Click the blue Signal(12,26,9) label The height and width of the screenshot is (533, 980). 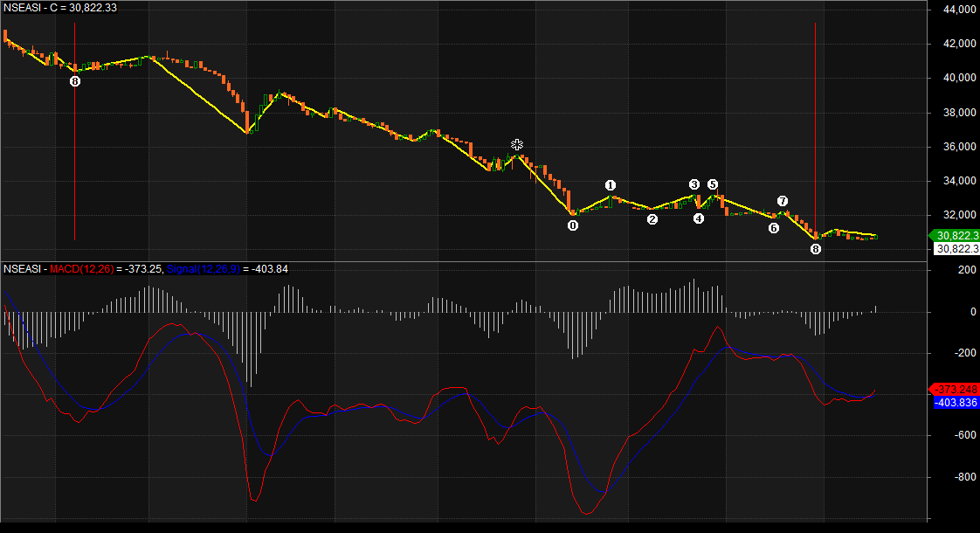click(203, 269)
